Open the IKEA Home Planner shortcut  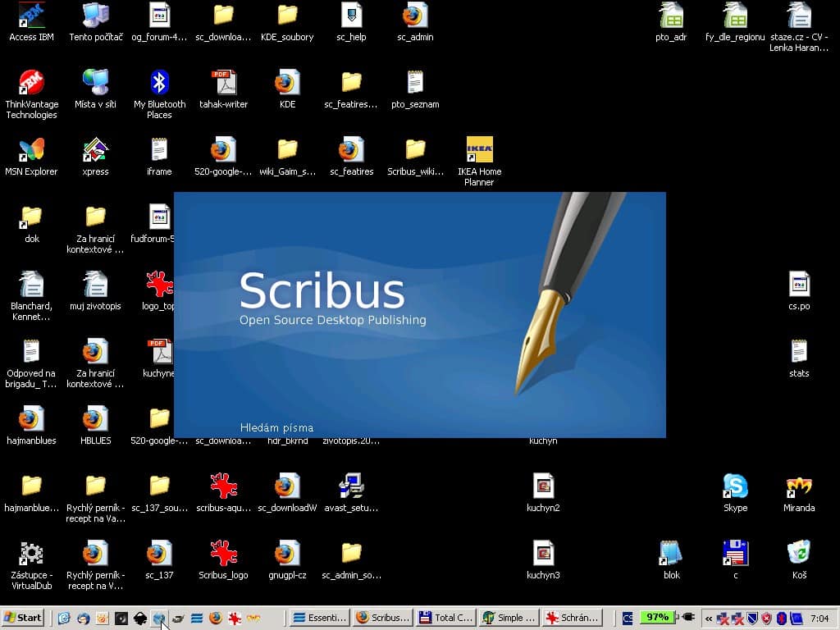(479, 161)
